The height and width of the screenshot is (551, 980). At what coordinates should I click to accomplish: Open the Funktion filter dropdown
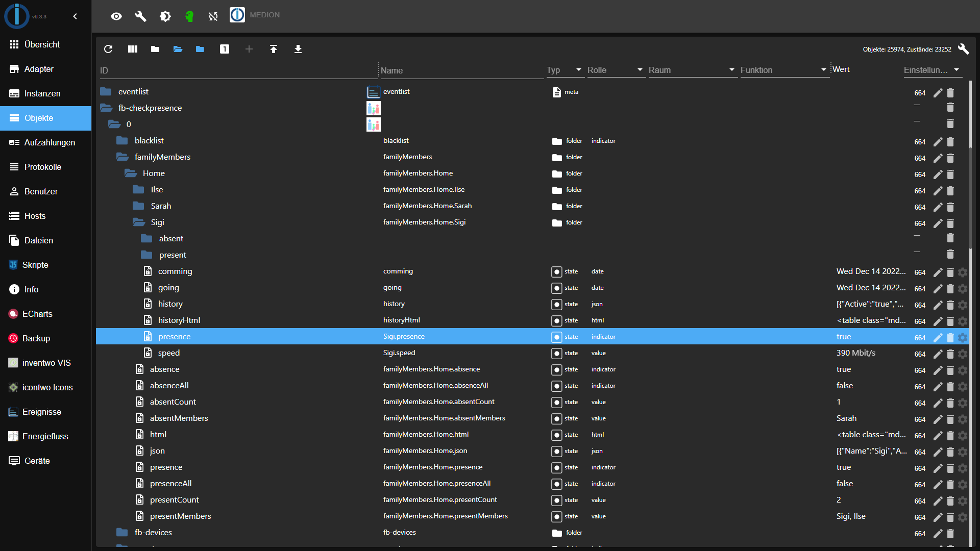tap(785, 70)
